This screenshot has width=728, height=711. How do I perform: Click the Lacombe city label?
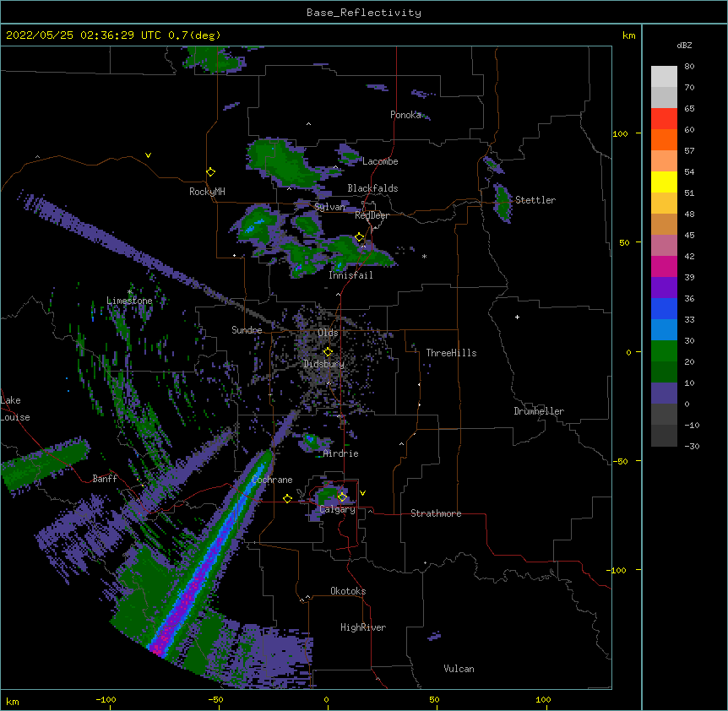[380, 161]
